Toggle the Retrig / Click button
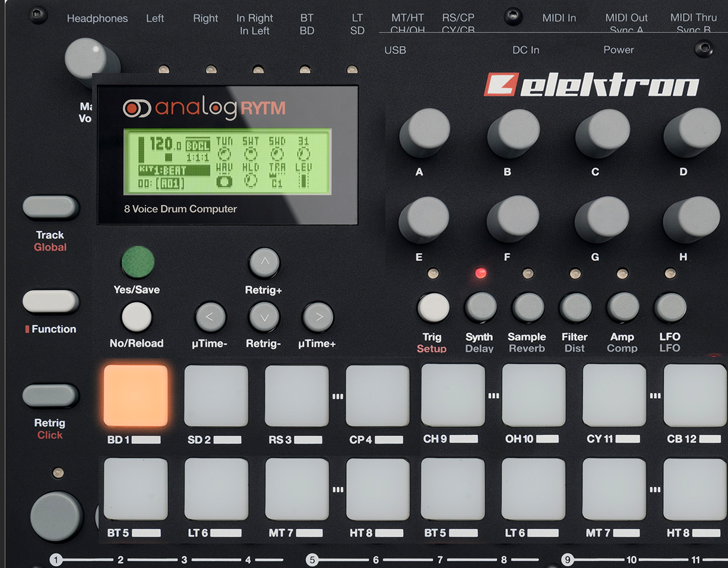 pos(50,396)
